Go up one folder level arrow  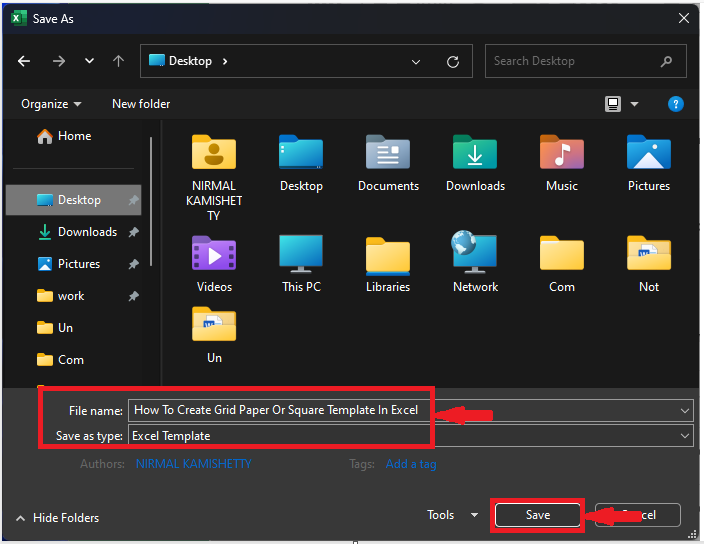(x=119, y=61)
